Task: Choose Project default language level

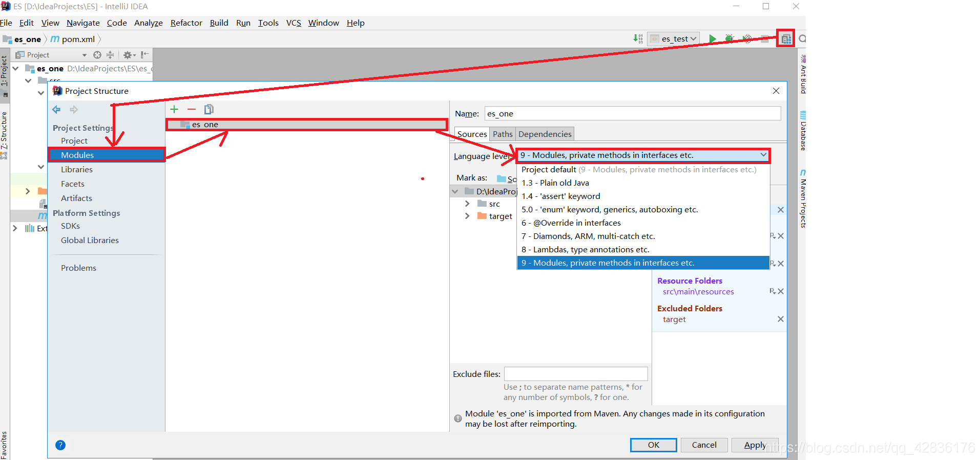Action: [643, 169]
